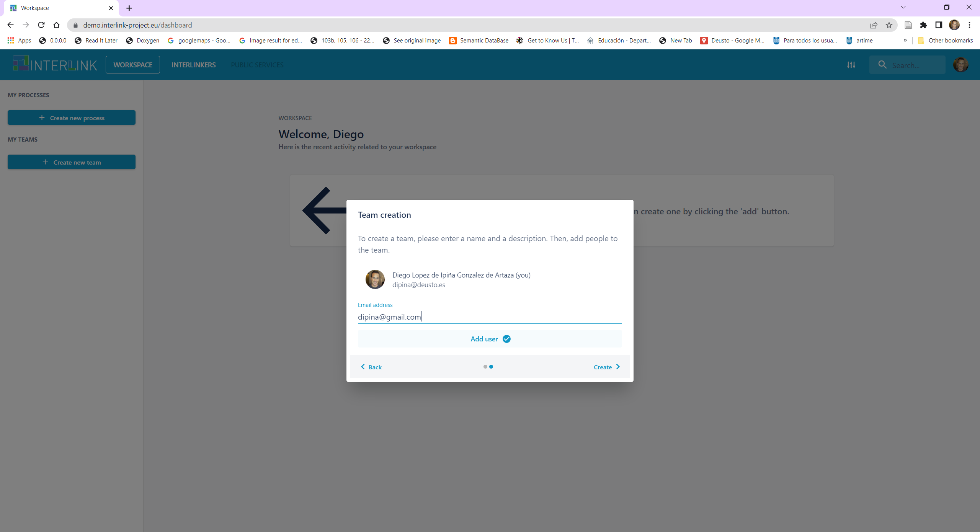Expand the MY TEAMS sidebar section
The width and height of the screenshot is (980, 532).
coord(22,139)
